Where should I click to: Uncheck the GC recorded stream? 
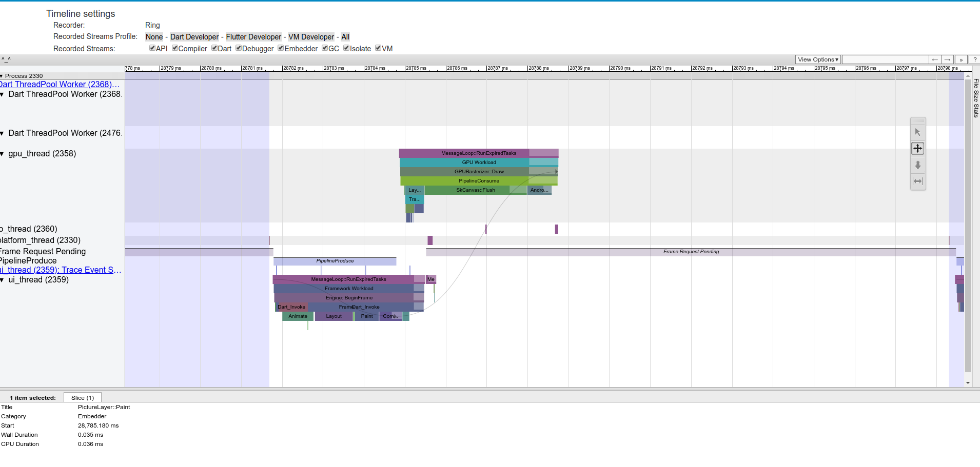pyautogui.click(x=325, y=48)
